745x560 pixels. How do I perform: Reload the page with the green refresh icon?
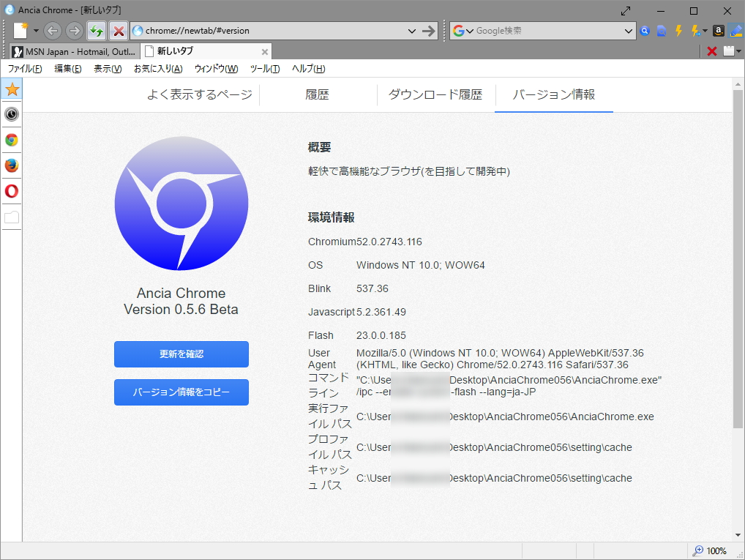pos(97,31)
